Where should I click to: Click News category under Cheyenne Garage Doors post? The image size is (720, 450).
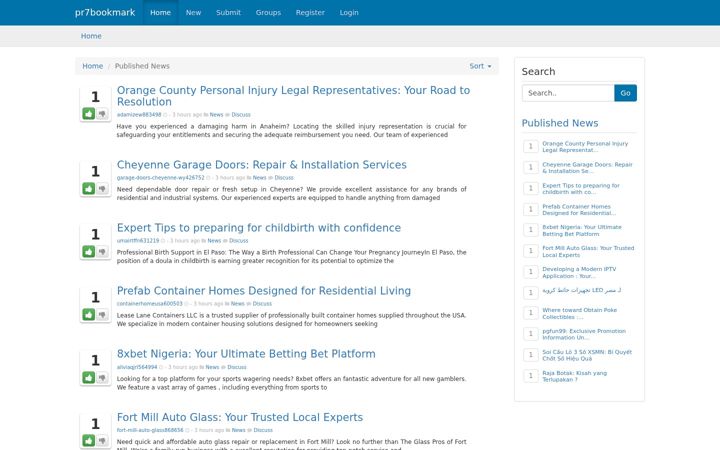259,178
